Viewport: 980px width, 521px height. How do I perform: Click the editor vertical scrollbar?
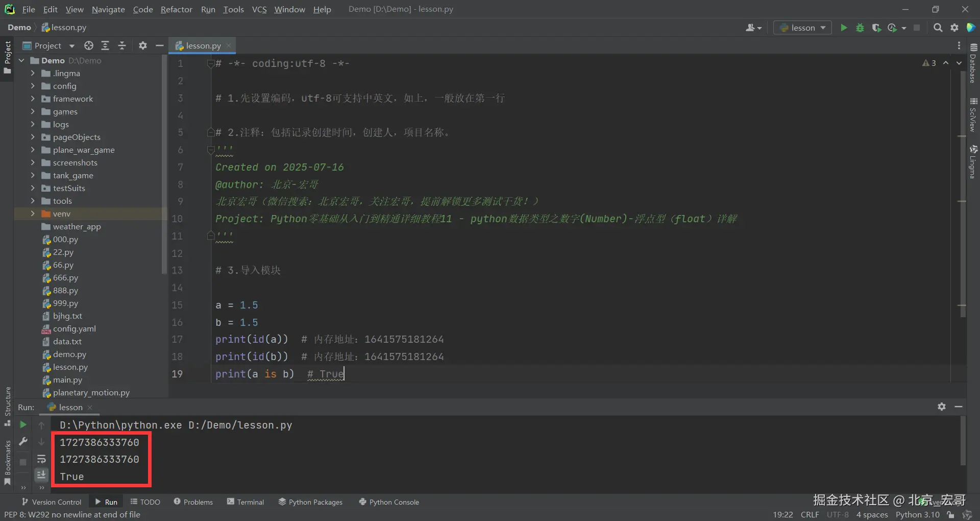tap(963, 194)
